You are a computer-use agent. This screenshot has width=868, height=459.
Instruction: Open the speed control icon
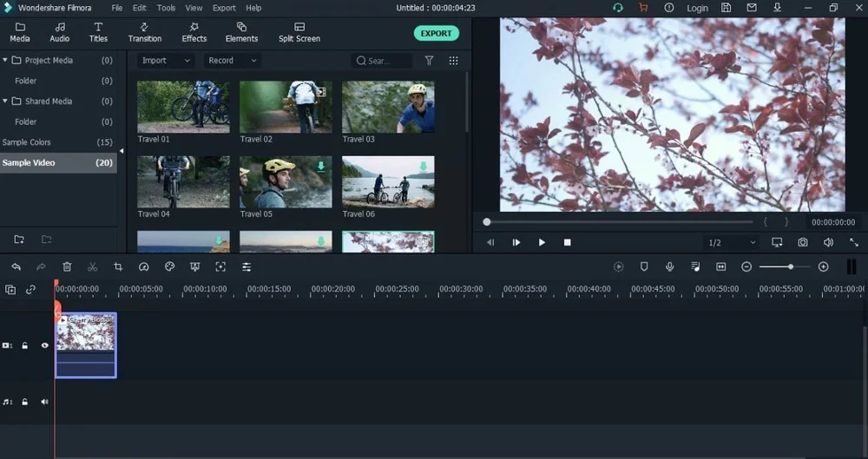tap(144, 267)
